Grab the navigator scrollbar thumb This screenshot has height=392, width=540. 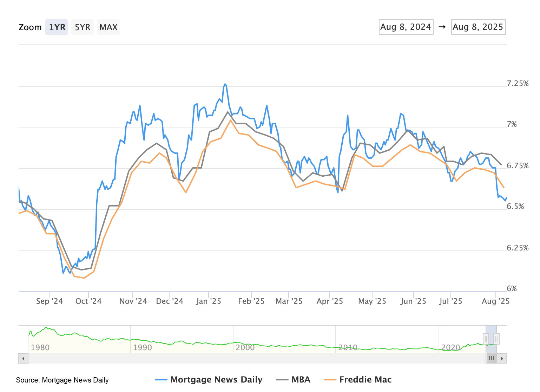pos(491,358)
